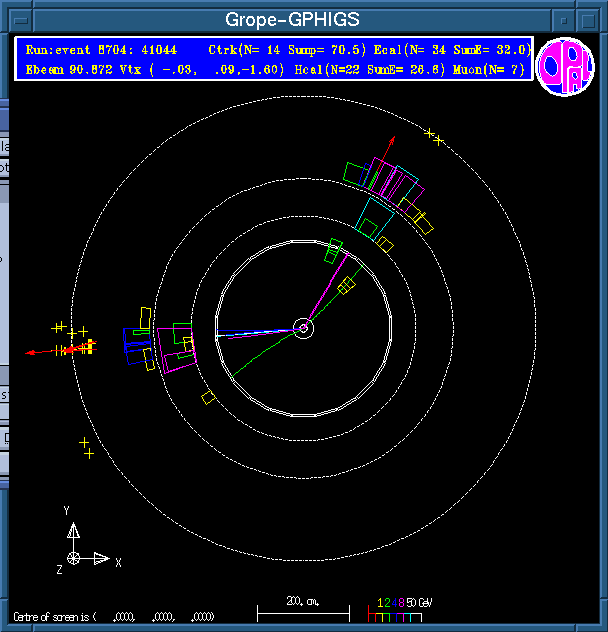Select the red arrow on the left
The width and height of the screenshot is (608, 632).
pyautogui.click(x=45, y=351)
